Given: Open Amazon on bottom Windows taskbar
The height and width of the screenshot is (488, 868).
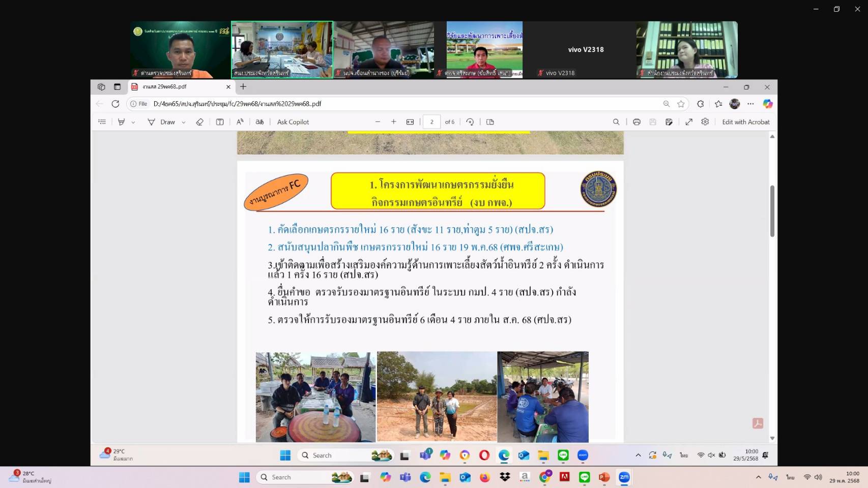Looking at the screenshot, I should click(525, 477).
